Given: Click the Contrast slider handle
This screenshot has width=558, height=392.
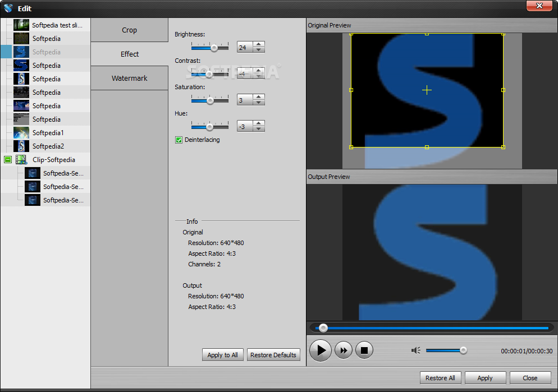Looking at the screenshot, I should pos(209,74).
